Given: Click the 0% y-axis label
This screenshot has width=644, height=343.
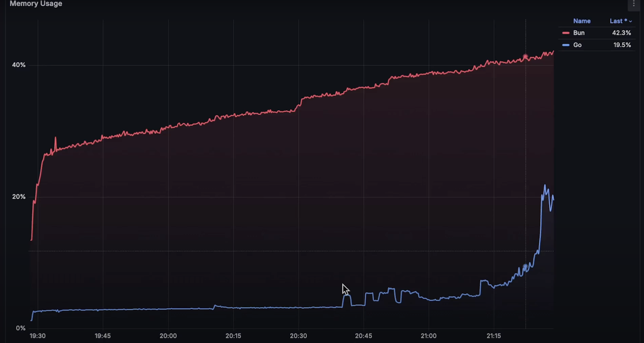Looking at the screenshot, I should coord(21,328).
